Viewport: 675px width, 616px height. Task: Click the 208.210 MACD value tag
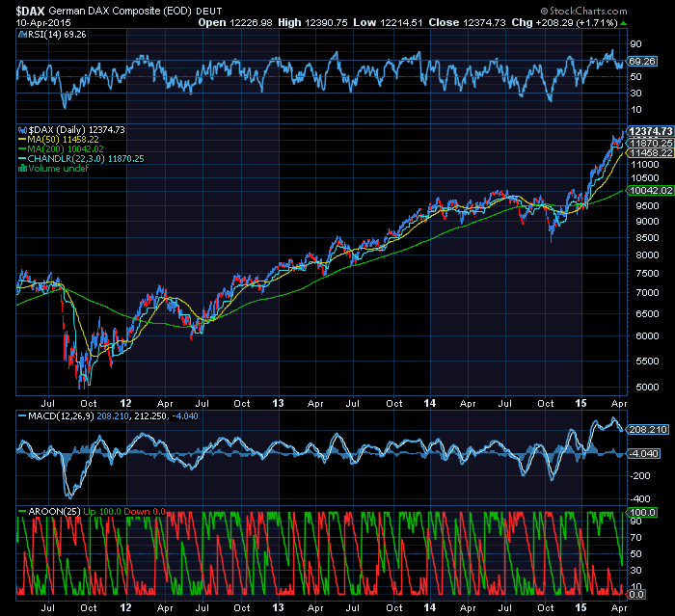(x=648, y=429)
